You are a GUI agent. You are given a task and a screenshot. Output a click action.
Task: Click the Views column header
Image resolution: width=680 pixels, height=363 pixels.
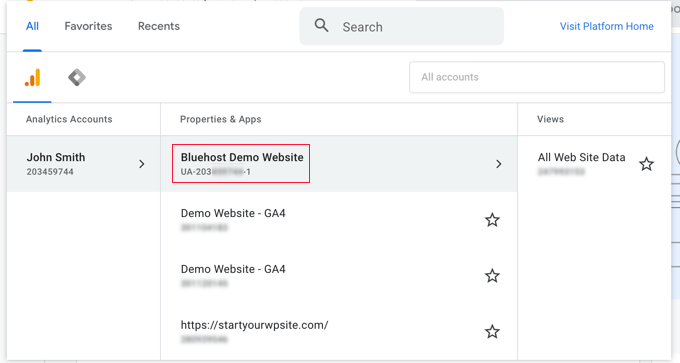point(550,119)
